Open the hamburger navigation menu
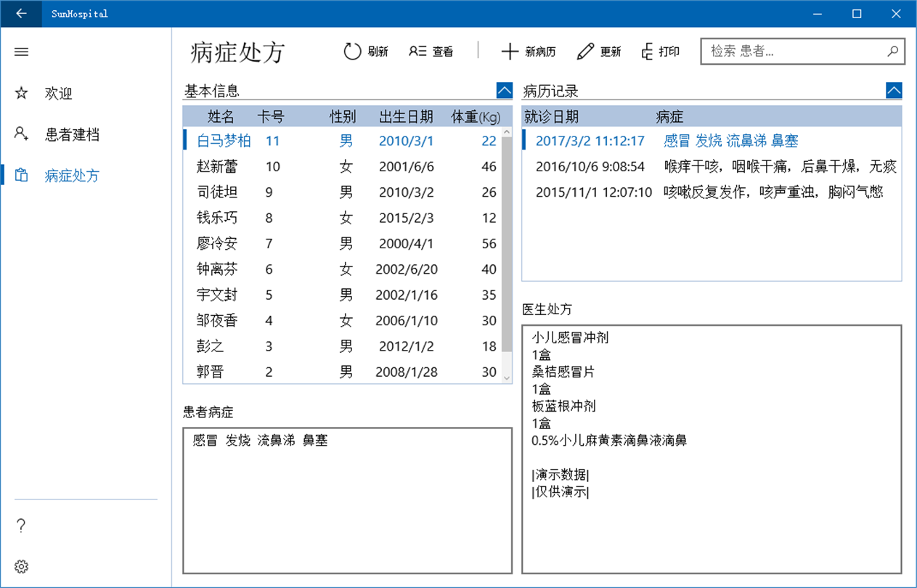This screenshot has height=588, width=917. coord(21,52)
